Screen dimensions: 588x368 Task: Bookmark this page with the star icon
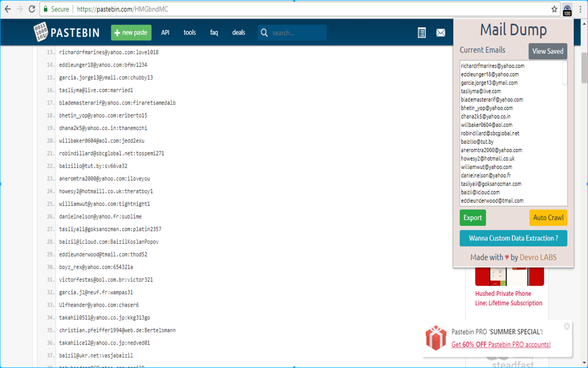point(554,9)
